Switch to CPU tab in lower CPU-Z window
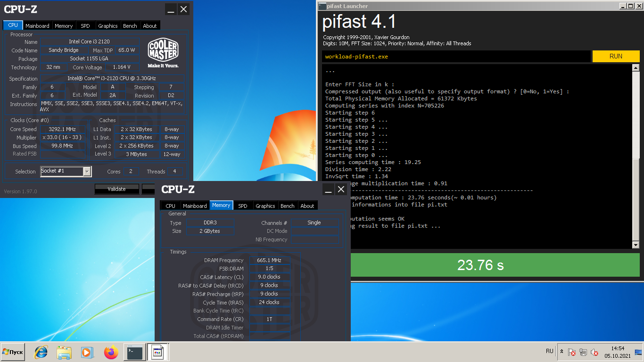This screenshot has height=362, width=644. [x=171, y=206]
